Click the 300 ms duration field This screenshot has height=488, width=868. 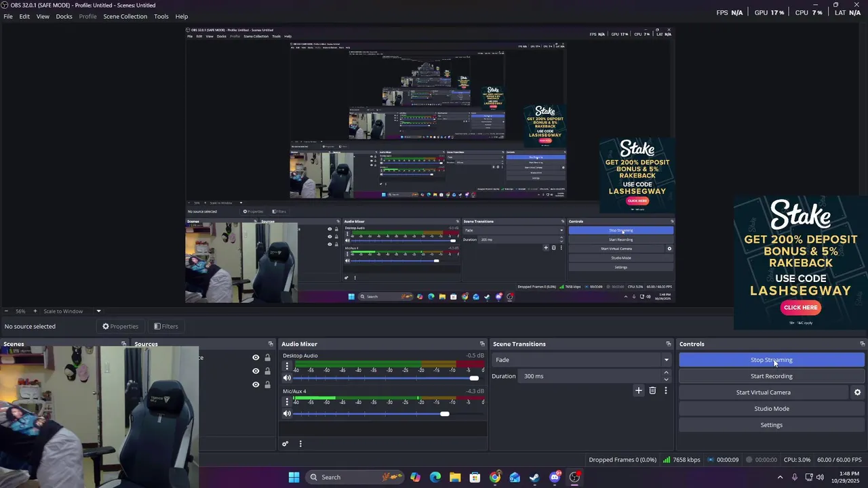coord(590,376)
